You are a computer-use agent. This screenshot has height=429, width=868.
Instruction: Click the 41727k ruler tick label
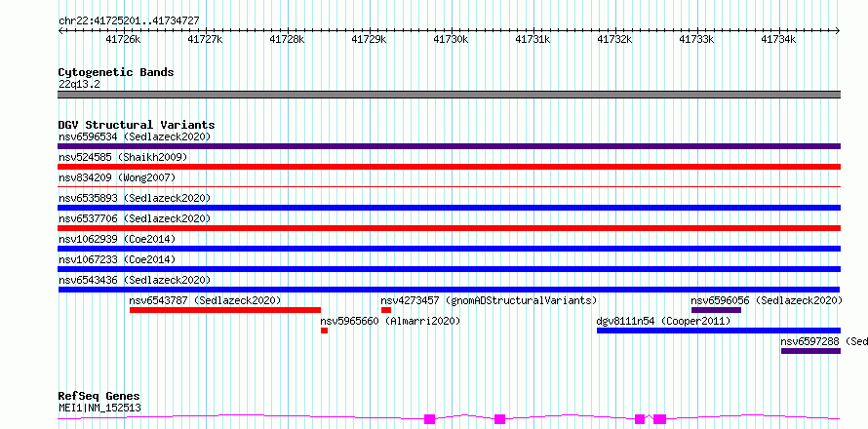pyautogui.click(x=206, y=39)
